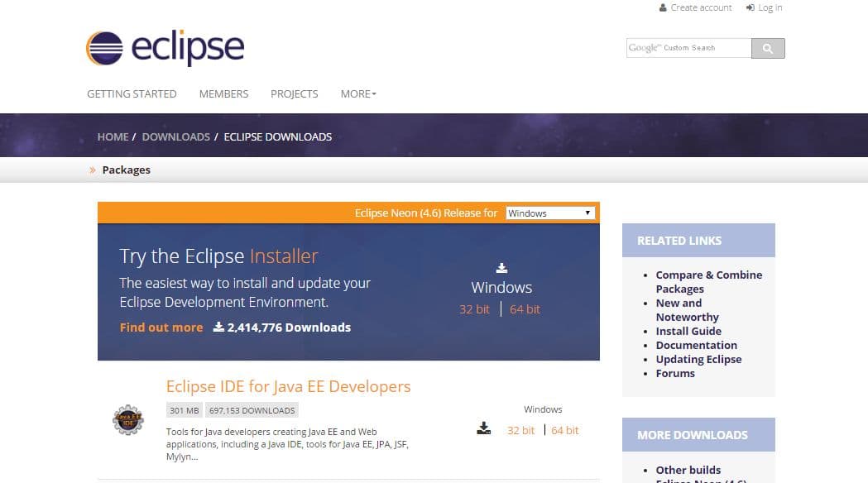Open Other builds link
The image size is (868, 483).
tap(688, 470)
